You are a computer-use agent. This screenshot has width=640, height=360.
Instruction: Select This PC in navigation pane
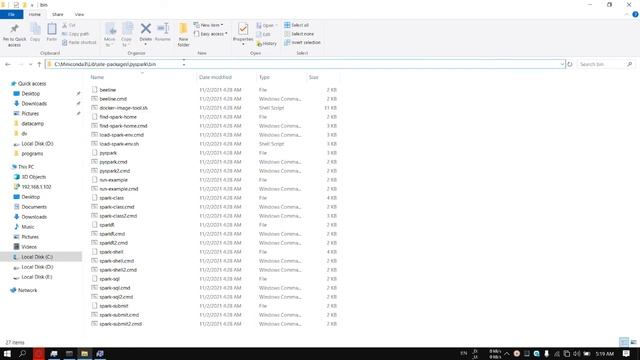pyautogui.click(x=26, y=167)
